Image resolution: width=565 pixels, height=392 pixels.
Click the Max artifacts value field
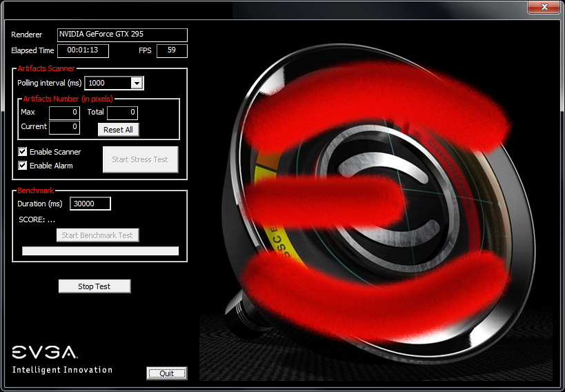click(64, 113)
